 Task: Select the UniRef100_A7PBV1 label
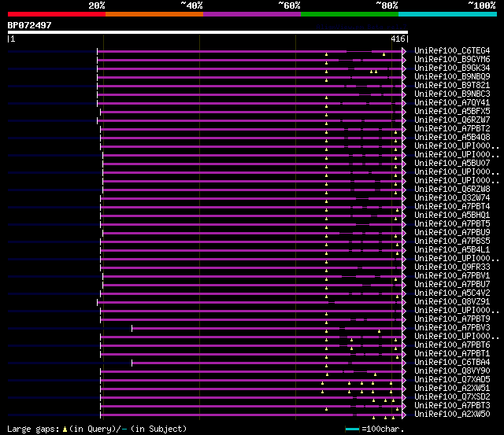(x=452, y=276)
